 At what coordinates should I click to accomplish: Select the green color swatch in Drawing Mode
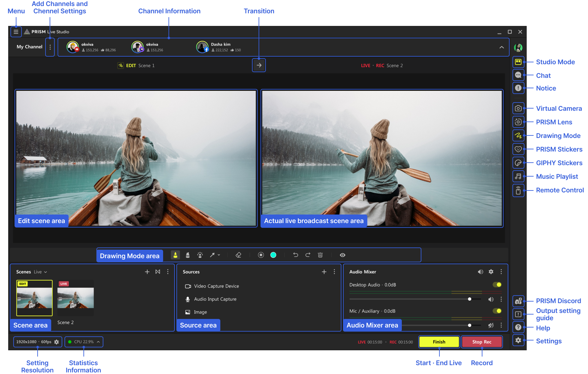(x=273, y=255)
